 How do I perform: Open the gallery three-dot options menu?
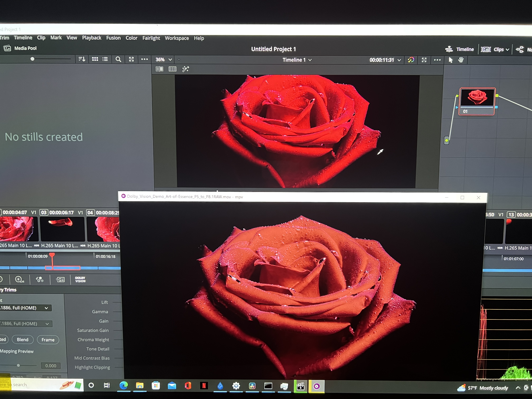pyautogui.click(x=144, y=59)
